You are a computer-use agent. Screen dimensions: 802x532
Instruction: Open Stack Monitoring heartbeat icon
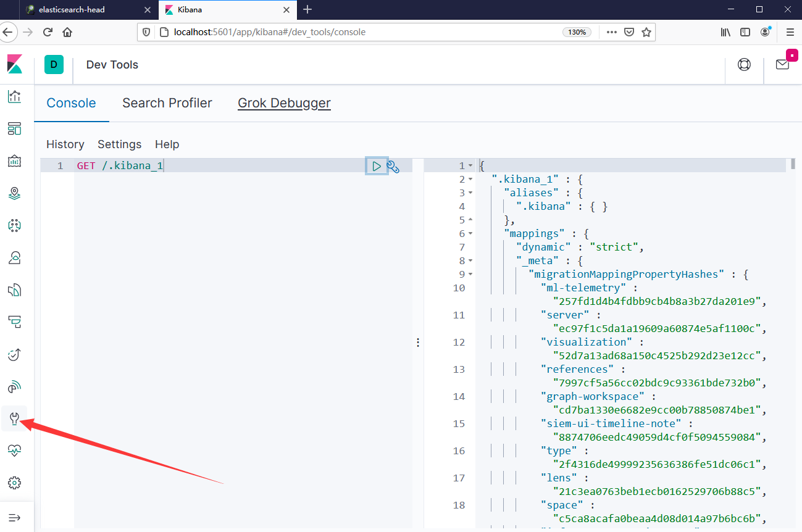14,451
